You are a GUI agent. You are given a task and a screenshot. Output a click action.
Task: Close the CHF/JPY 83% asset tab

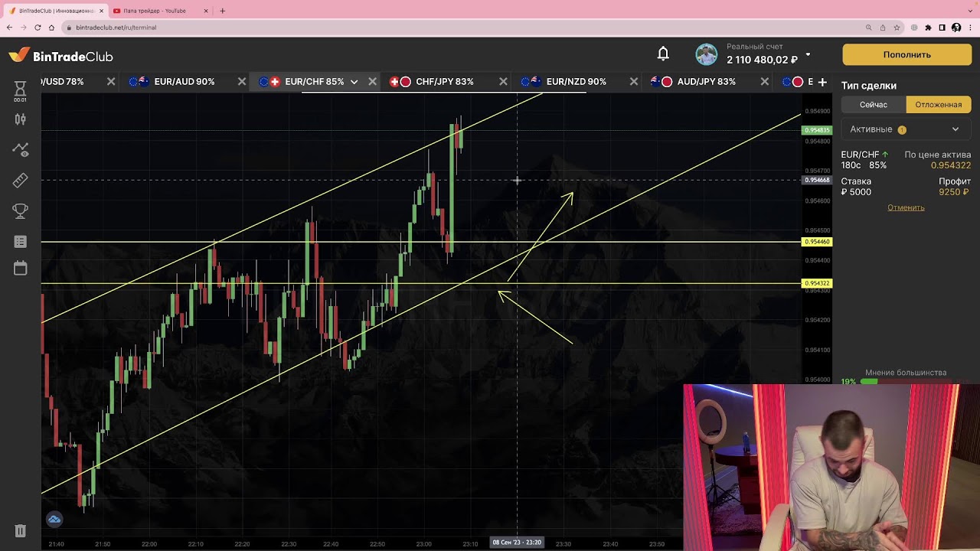pyautogui.click(x=503, y=82)
